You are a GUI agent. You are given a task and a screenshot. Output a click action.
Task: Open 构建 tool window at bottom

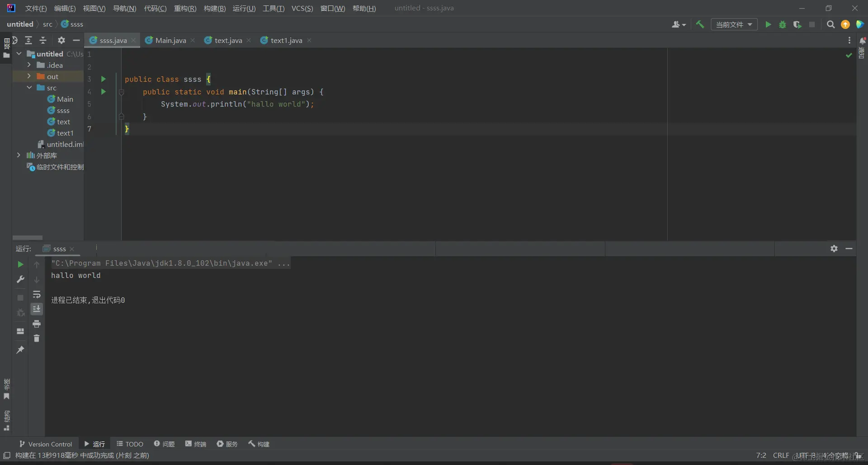(x=259, y=444)
